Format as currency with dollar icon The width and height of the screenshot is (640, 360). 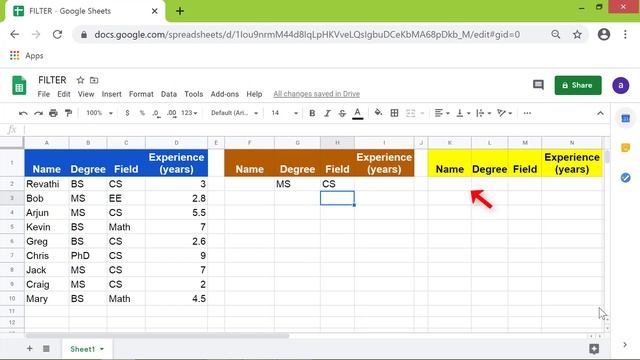[127, 113]
